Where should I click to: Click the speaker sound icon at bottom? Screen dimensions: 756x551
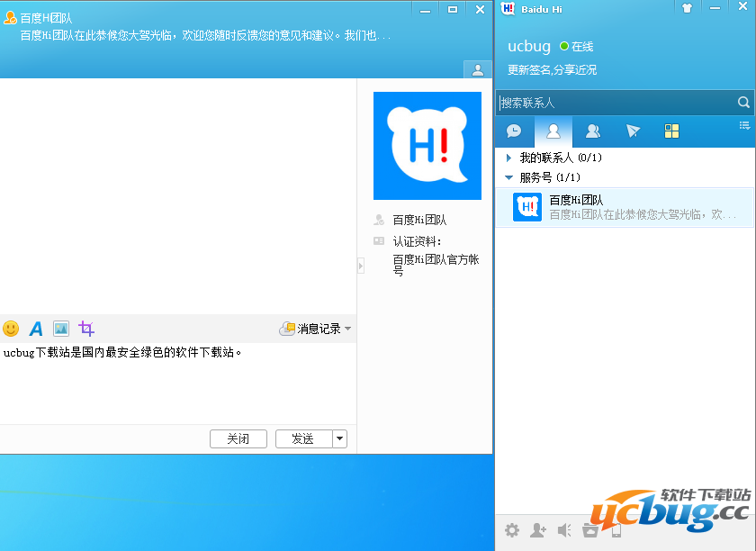(564, 530)
